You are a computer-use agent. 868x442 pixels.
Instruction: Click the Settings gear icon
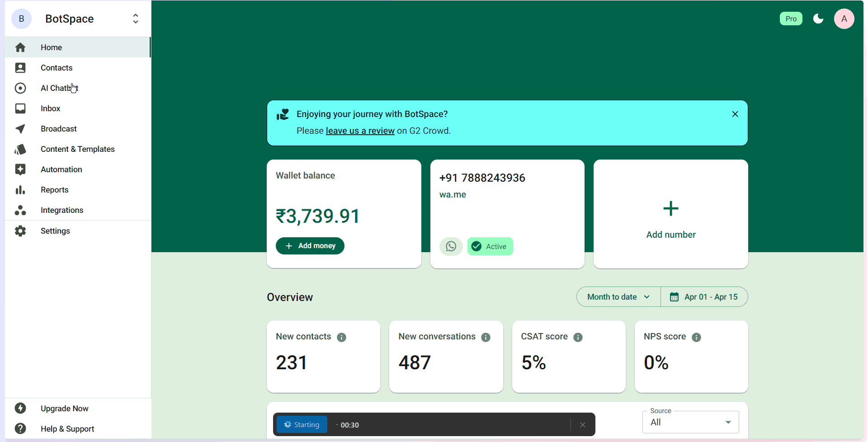pos(20,231)
